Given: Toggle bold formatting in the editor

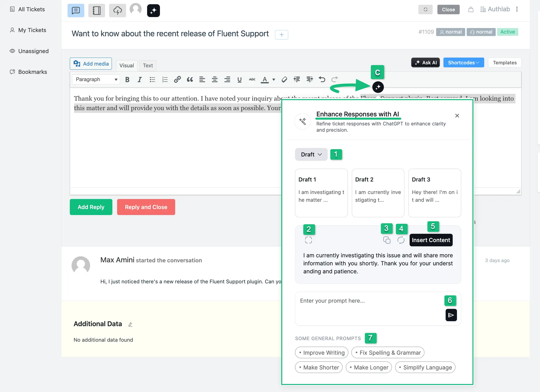Looking at the screenshot, I should [x=127, y=80].
